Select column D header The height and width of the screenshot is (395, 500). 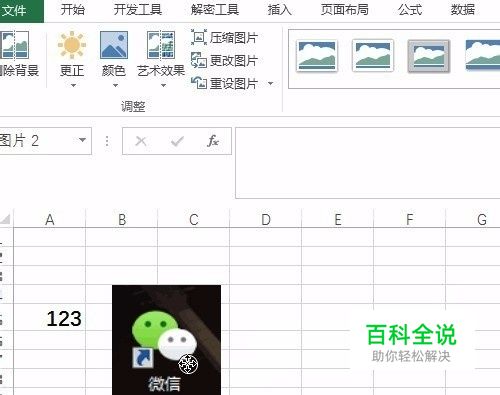coord(266,219)
